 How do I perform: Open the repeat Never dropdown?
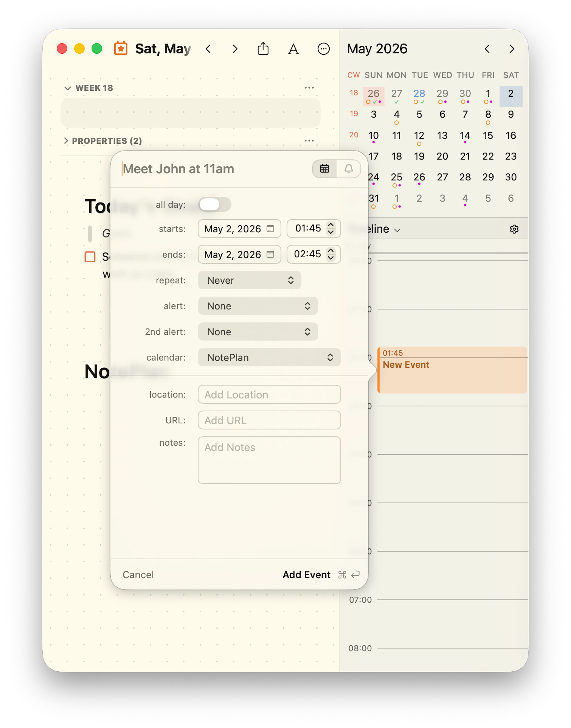[249, 280]
